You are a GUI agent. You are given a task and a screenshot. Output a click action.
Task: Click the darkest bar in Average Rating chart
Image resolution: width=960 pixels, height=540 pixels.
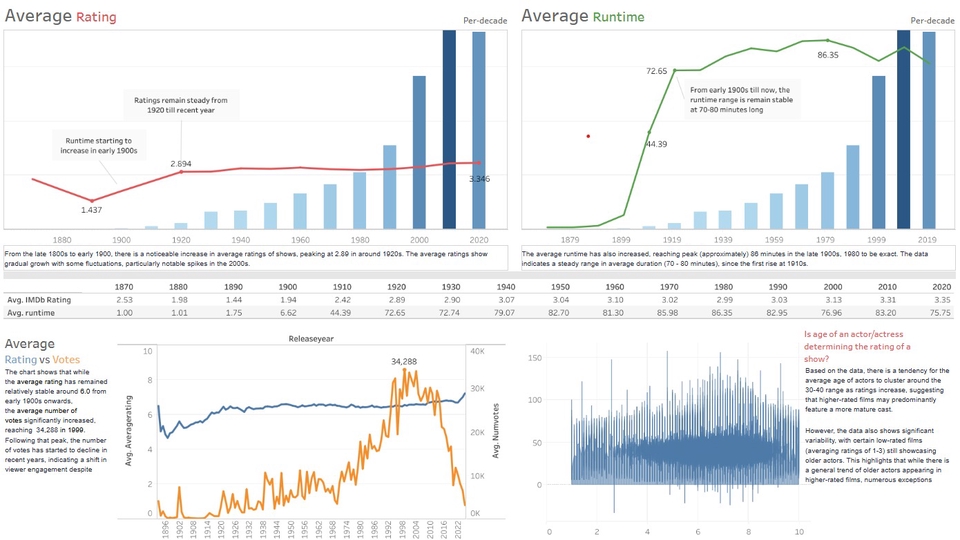point(449,130)
